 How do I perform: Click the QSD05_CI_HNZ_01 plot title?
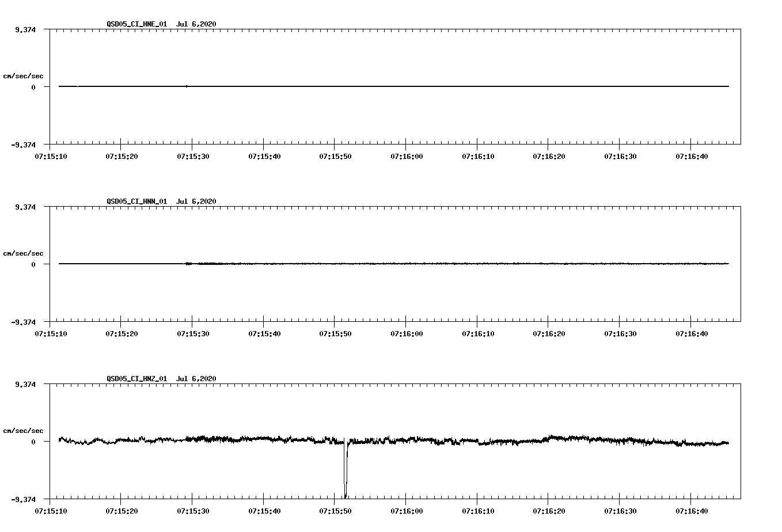[161, 379]
